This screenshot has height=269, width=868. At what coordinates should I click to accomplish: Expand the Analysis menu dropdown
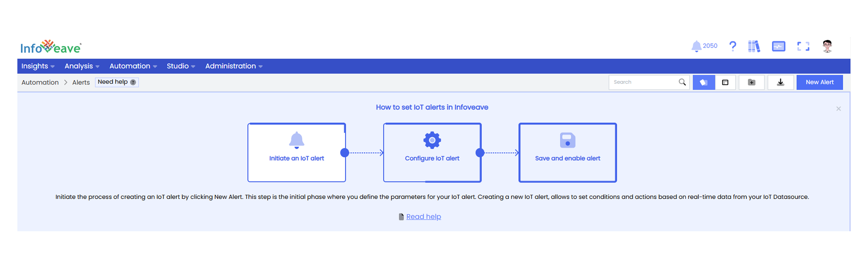coord(82,66)
